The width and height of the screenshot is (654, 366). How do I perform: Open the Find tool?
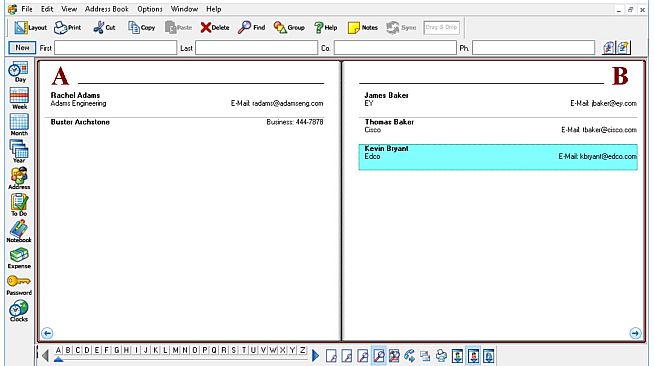point(252,28)
